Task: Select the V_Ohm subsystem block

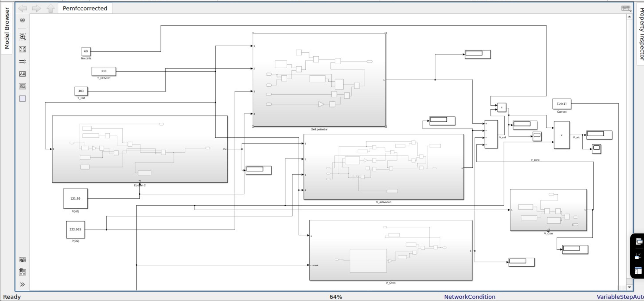Action: (391, 250)
